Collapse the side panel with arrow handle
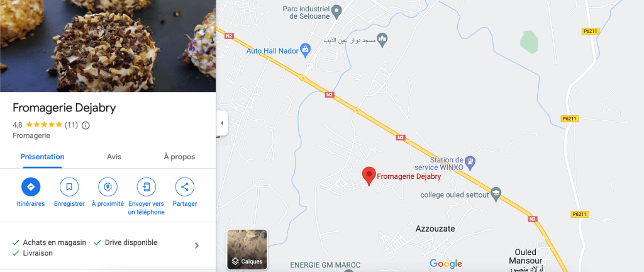644x272 pixels. coord(222,123)
